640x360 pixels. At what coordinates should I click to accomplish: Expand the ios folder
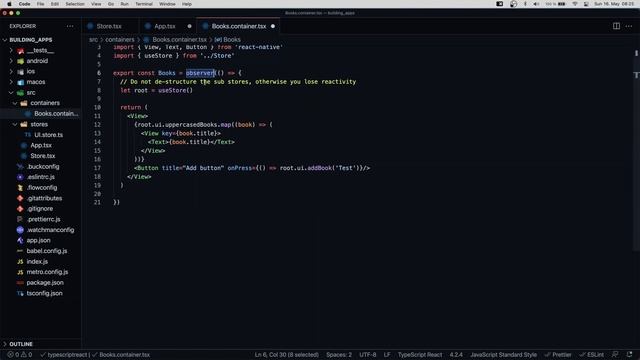(x=11, y=71)
